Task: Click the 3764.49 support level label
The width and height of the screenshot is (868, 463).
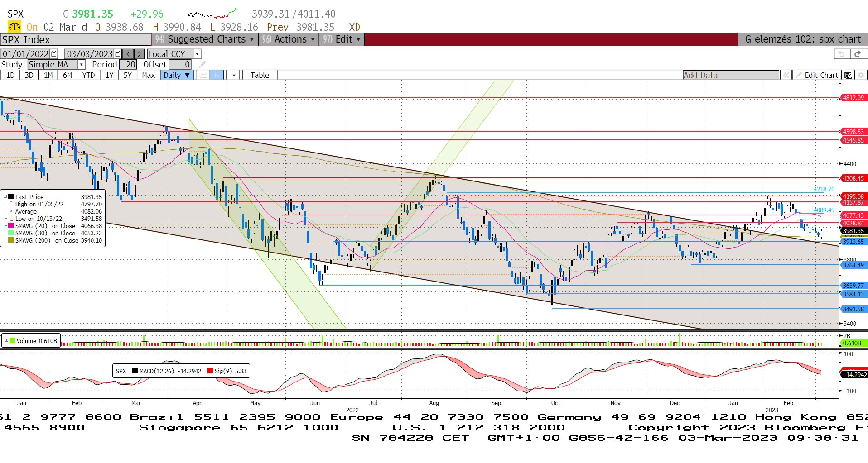Action: click(x=853, y=265)
